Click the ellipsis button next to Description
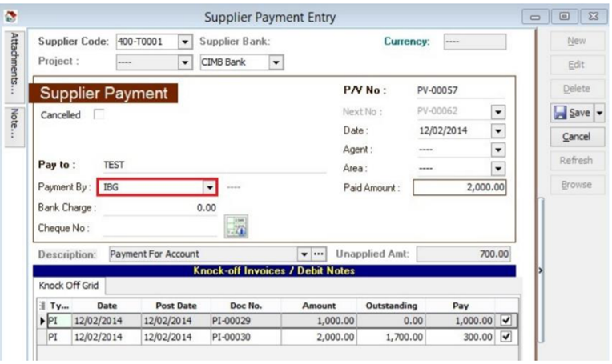This screenshot has width=612, height=364. tap(320, 254)
